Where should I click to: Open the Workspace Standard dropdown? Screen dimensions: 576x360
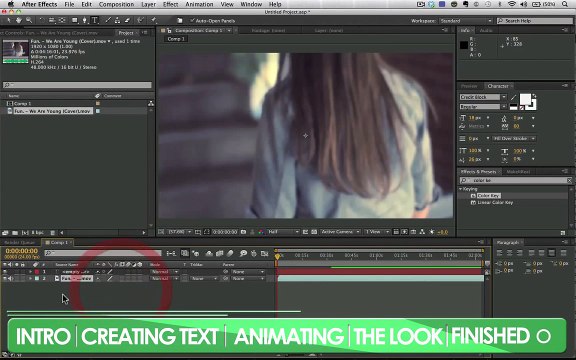[466, 21]
